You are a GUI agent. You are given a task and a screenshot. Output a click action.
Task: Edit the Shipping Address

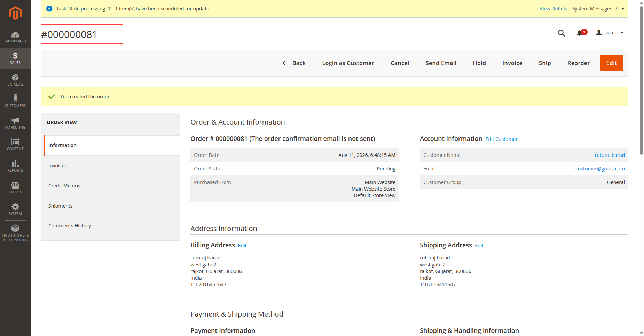pyautogui.click(x=479, y=246)
